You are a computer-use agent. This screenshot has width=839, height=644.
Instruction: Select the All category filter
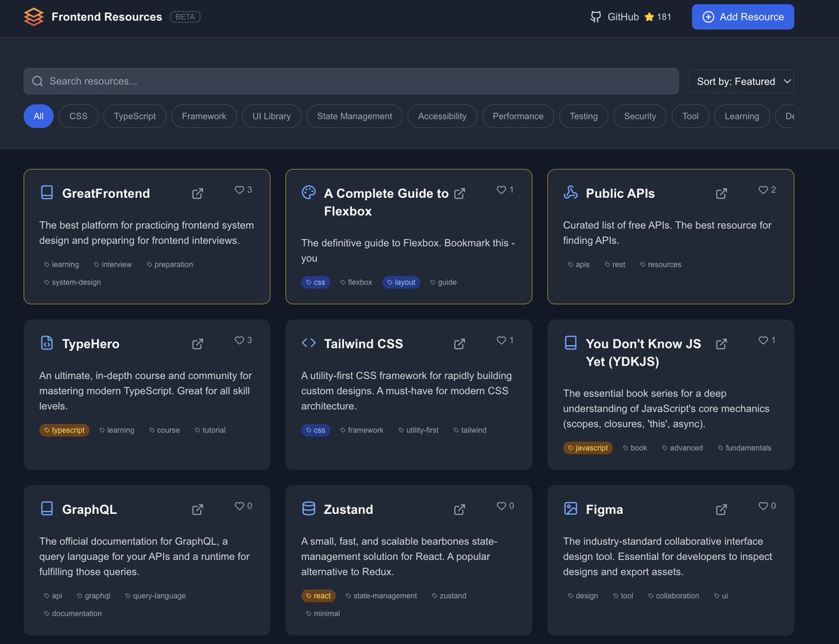[38, 116]
